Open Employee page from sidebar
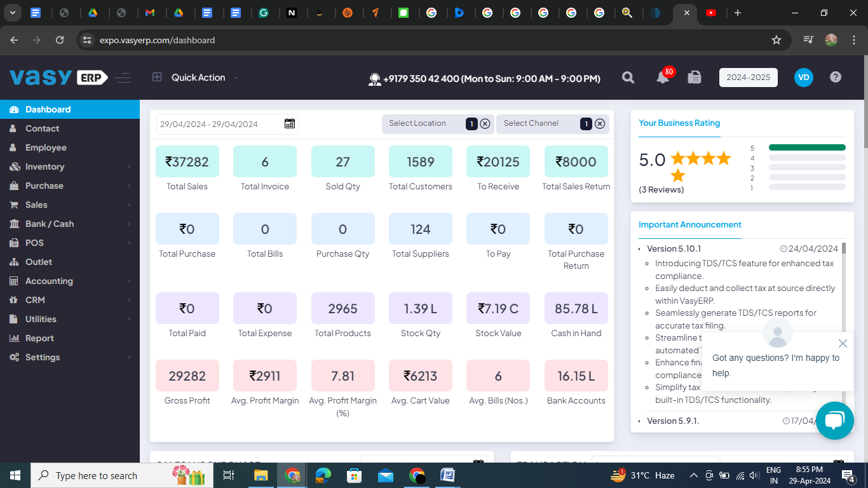 (70, 147)
